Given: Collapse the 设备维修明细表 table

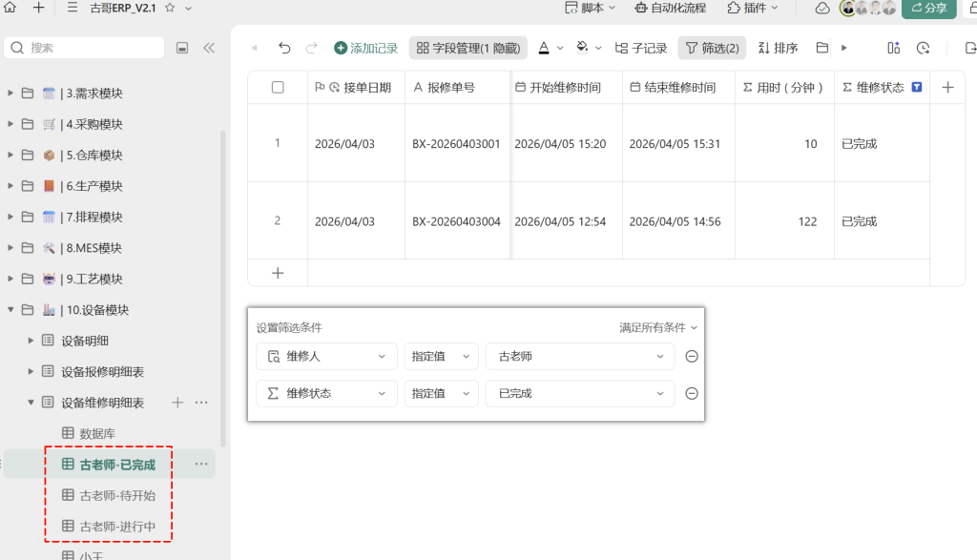Looking at the screenshot, I should tap(31, 403).
